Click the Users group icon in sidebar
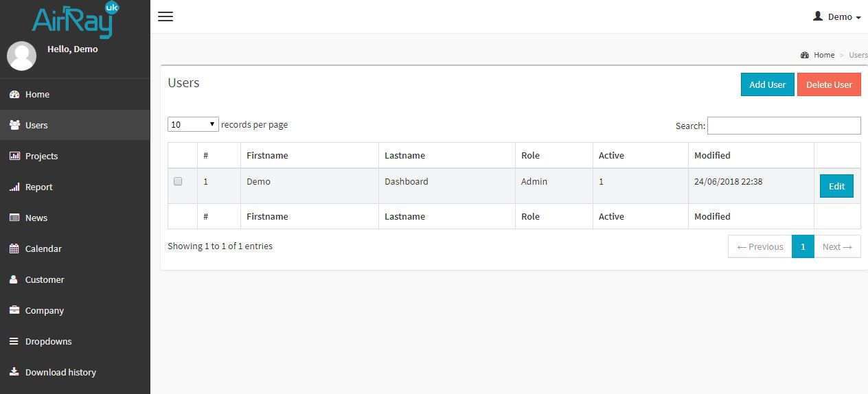 [14, 125]
